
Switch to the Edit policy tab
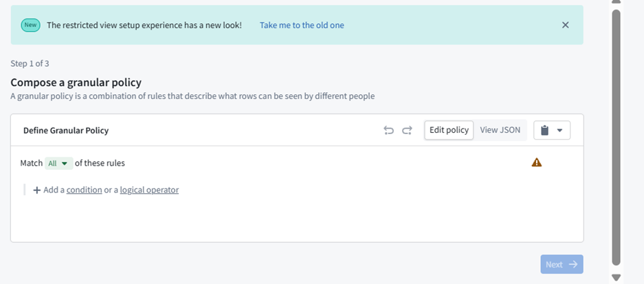pyautogui.click(x=449, y=130)
